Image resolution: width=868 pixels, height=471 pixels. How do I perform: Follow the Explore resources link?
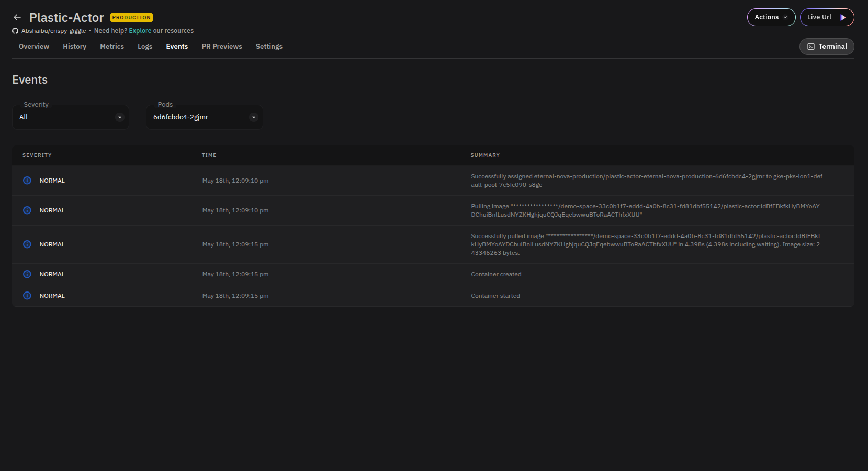click(x=140, y=31)
